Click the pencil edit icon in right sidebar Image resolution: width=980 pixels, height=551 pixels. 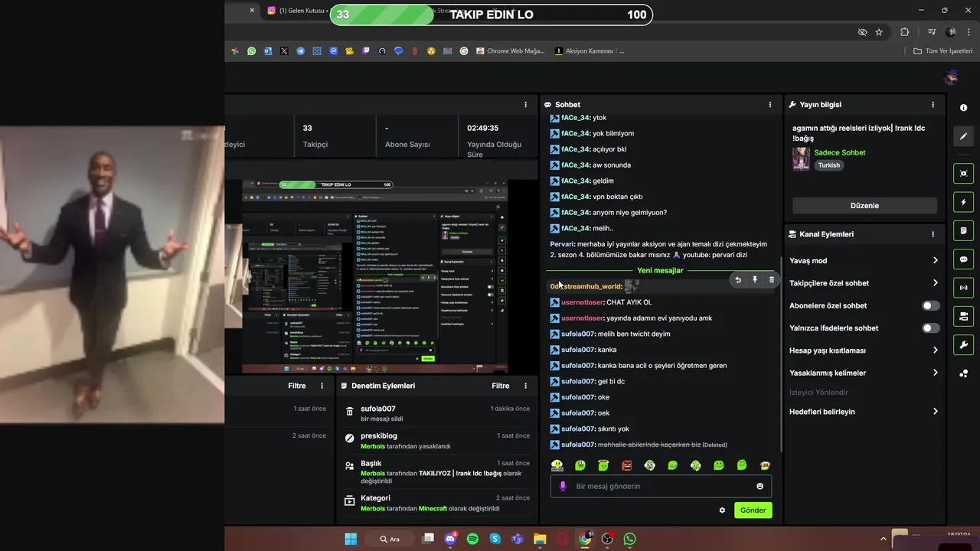pos(963,136)
